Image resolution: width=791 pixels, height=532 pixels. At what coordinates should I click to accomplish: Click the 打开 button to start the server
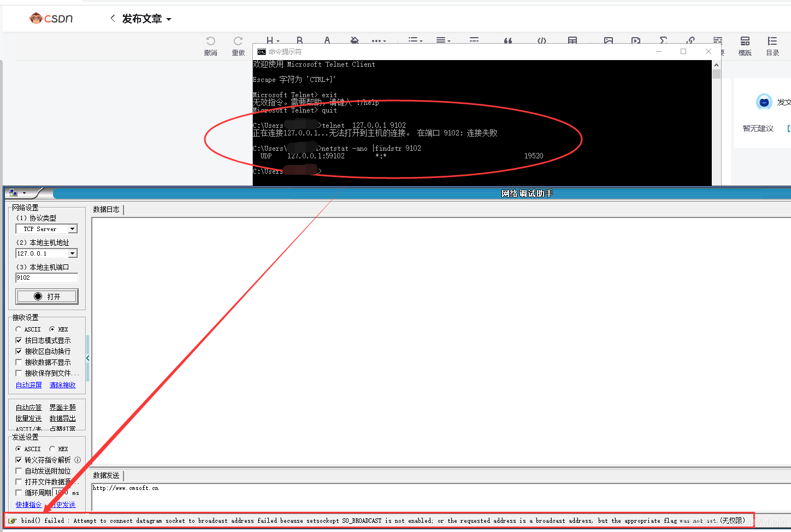pos(47,296)
